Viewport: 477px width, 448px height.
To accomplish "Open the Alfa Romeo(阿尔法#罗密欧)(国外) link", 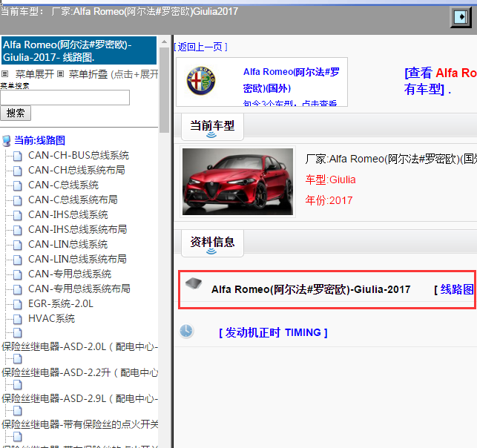I will pyautogui.click(x=291, y=80).
